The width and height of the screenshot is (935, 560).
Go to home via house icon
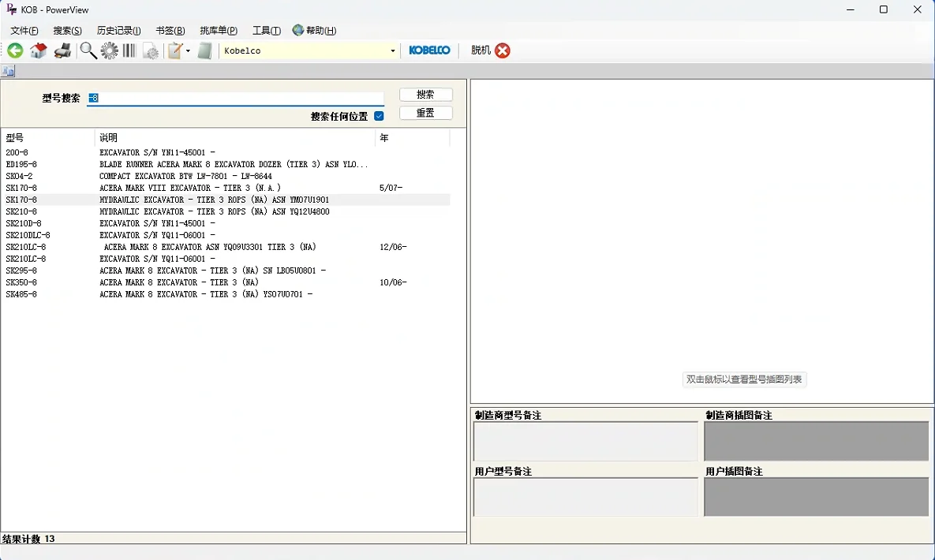(38, 50)
